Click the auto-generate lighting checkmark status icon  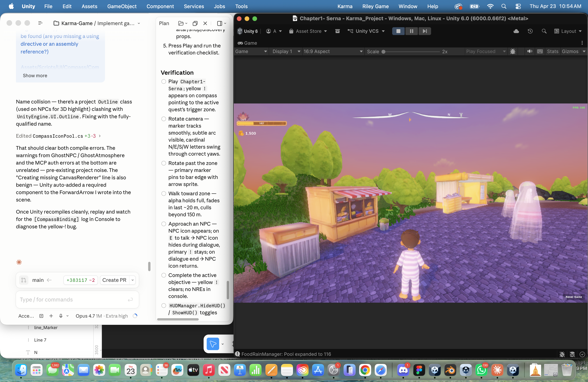pyautogui.click(x=582, y=354)
